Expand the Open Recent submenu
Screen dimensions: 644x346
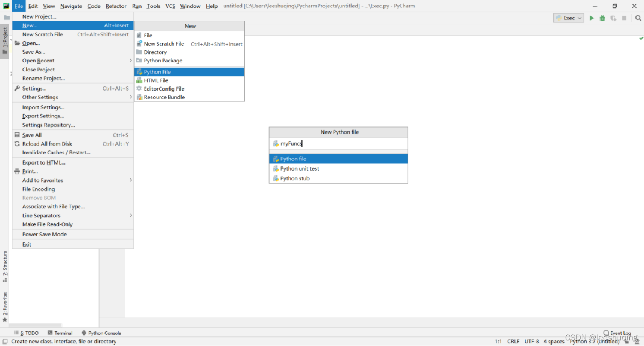(73, 60)
